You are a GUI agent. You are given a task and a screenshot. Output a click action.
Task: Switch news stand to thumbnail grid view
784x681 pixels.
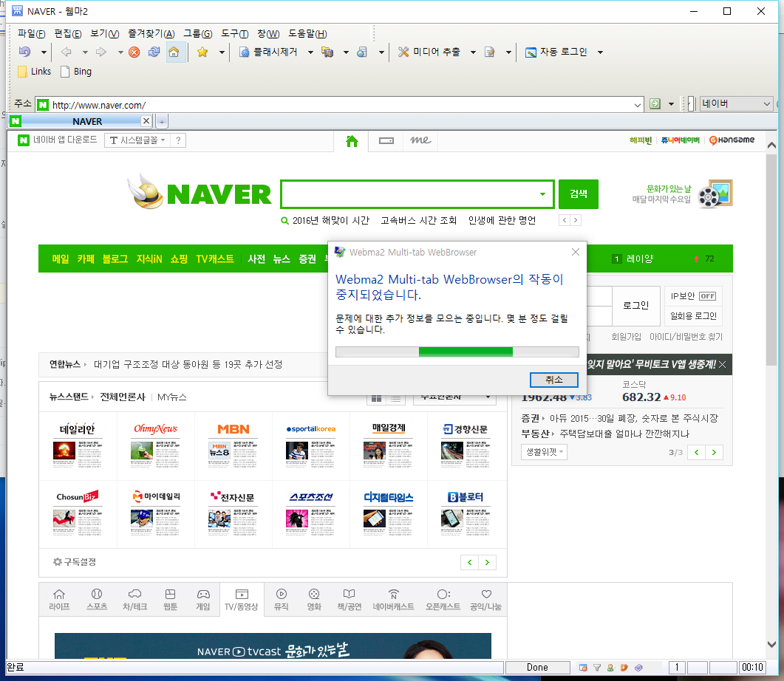click(x=376, y=398)
